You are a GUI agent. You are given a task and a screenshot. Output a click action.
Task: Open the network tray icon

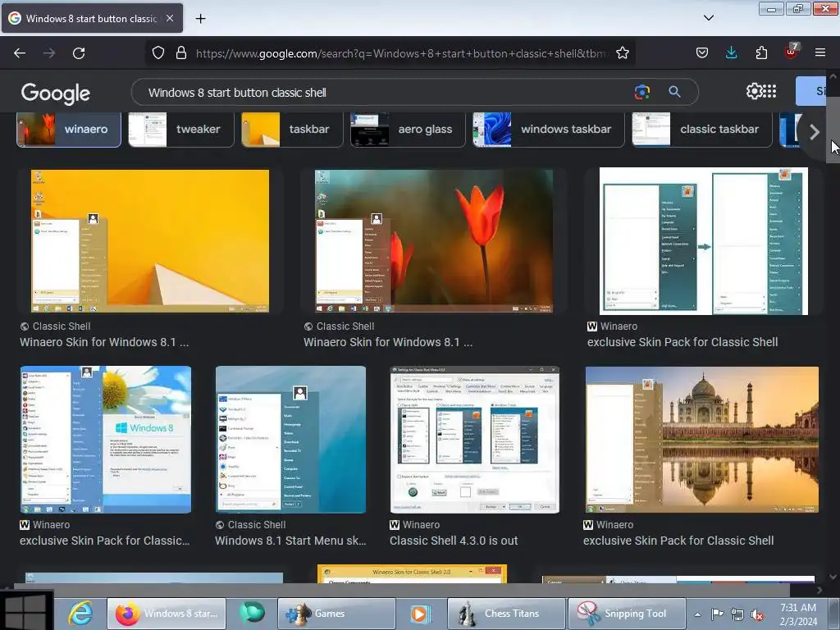pyautogui.click(x=737, y=614)
